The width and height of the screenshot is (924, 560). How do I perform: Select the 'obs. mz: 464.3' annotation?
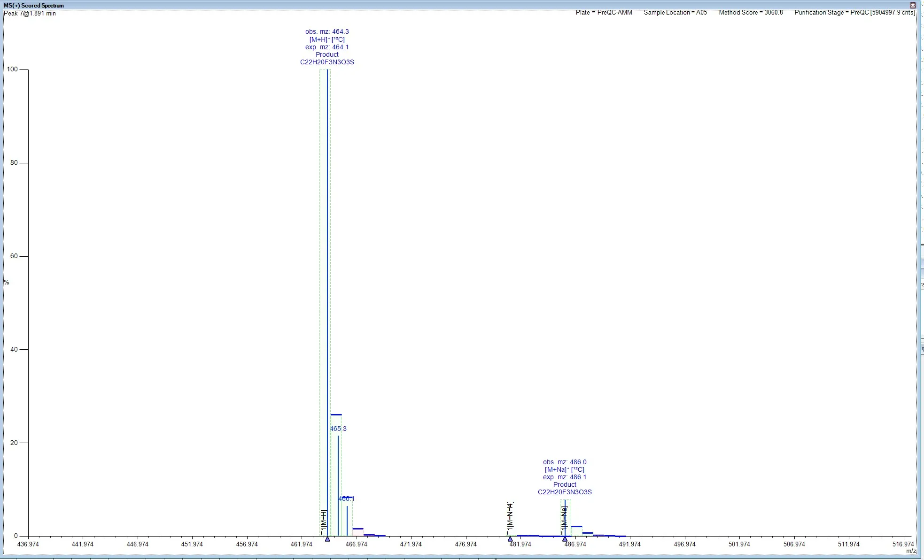tap(327, 32)
